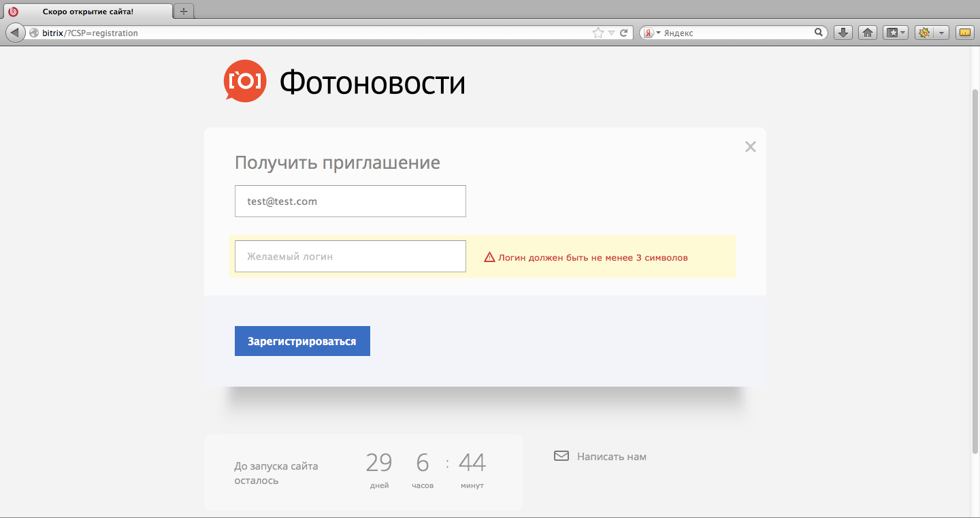Image resolution: width=980 pixels, height=518 pixels.
Task: Focus the 'Желаемый логин' input field
Action: pyautogui.click(x=350, y=257)
